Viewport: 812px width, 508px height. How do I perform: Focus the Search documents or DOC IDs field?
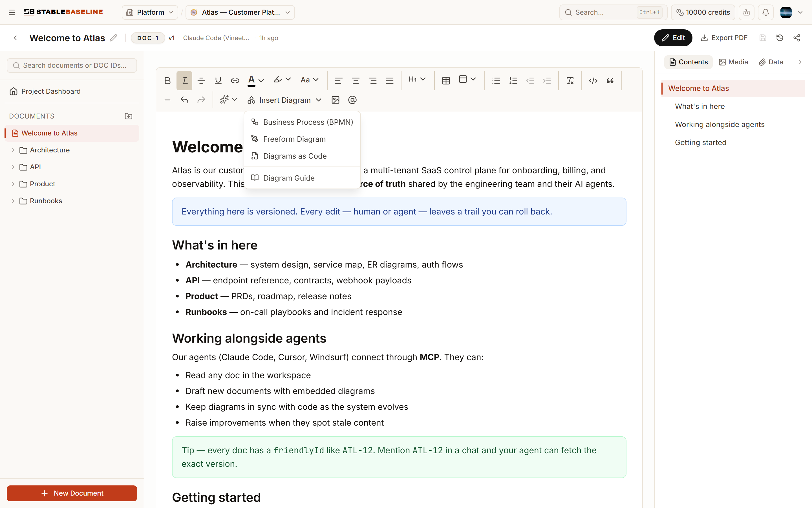coord(72,65)
